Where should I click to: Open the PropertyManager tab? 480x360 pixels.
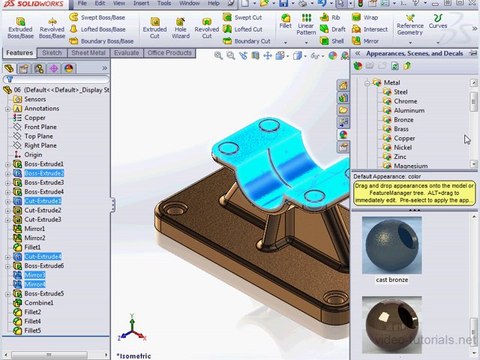click(23, 69)
